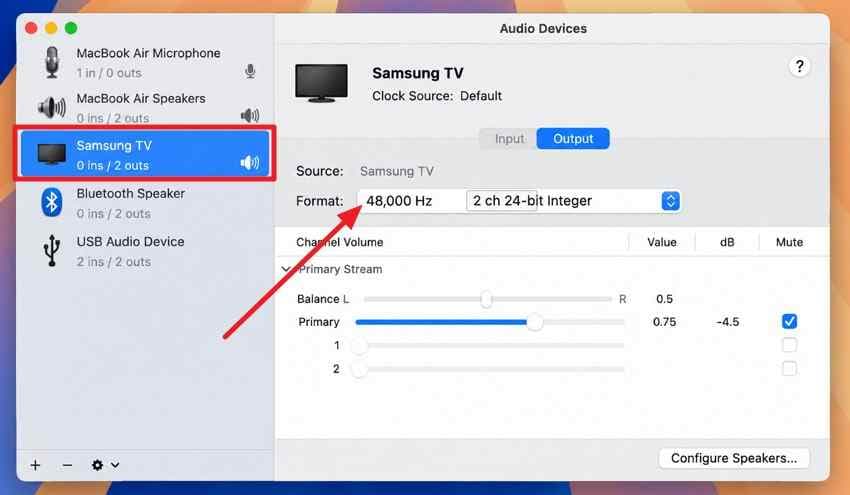
Task: Click the green zoom window button
Action: [71, 28]
